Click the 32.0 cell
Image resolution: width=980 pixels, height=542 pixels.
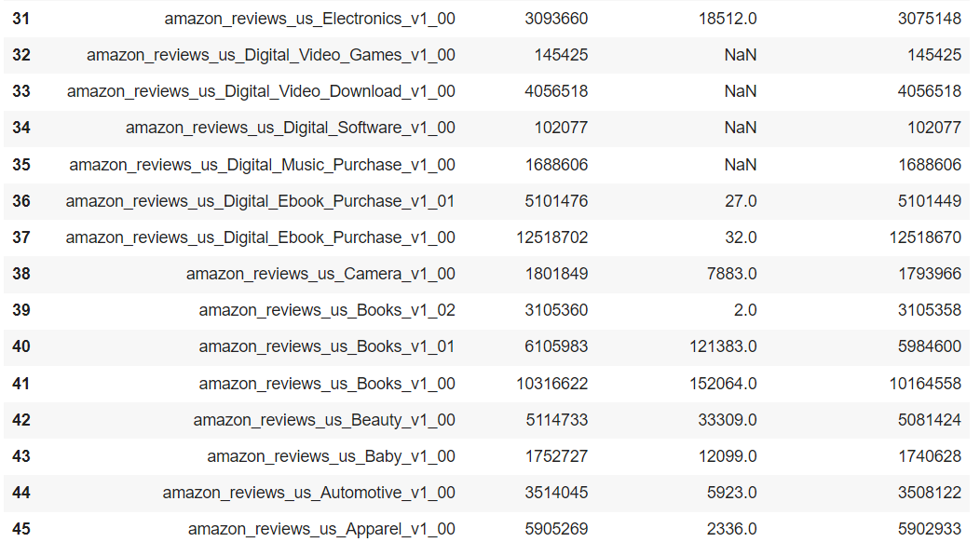pos(741,237)
